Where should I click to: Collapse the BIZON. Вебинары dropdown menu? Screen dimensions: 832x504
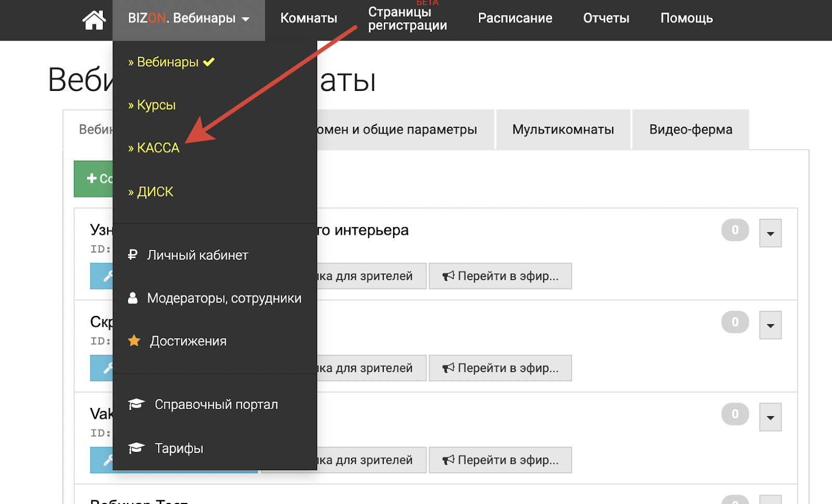tap(188, 19)
